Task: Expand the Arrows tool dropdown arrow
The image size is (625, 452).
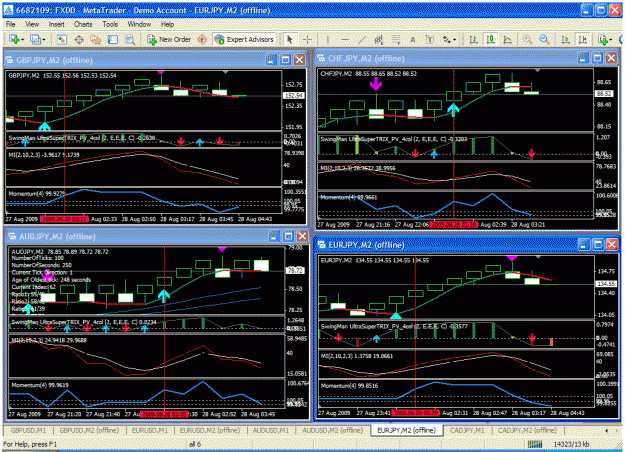Action: click(454, 40)
